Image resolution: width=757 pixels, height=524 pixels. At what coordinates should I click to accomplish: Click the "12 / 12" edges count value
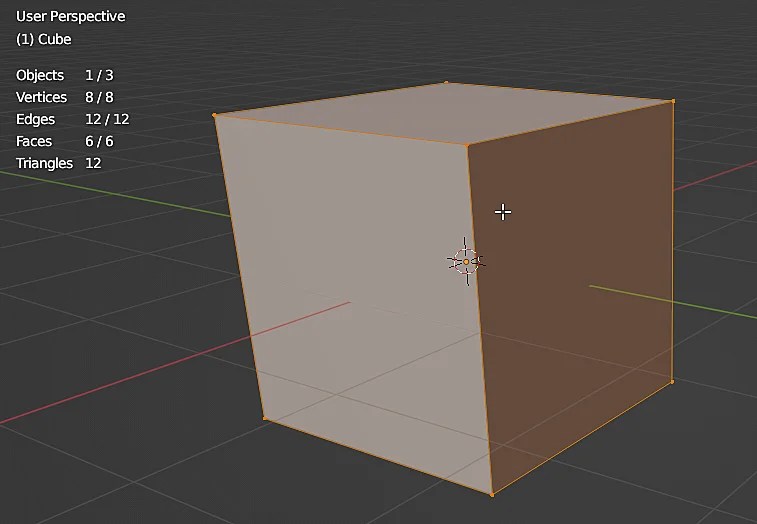coord(107,119)
